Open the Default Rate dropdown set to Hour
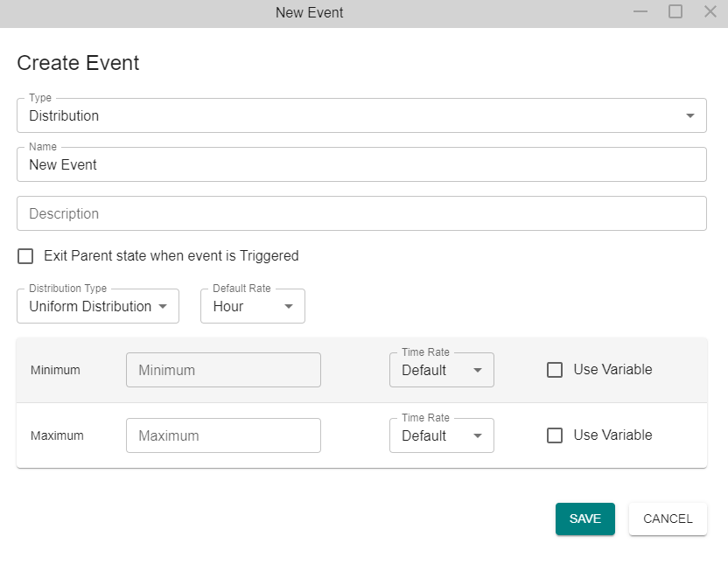Screen dimensions: 728x578 coord(253,306)
